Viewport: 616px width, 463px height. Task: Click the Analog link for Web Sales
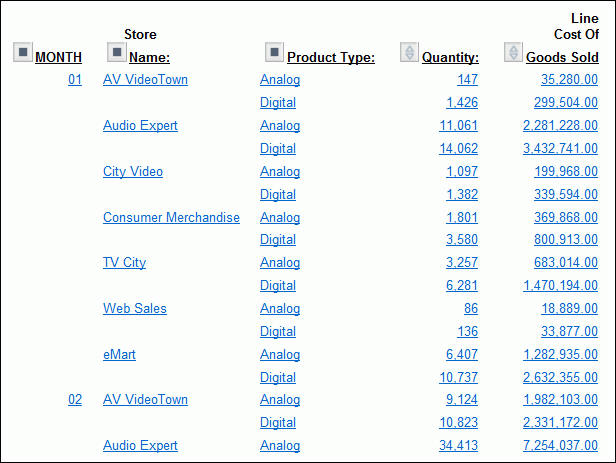tap(280, 309)
